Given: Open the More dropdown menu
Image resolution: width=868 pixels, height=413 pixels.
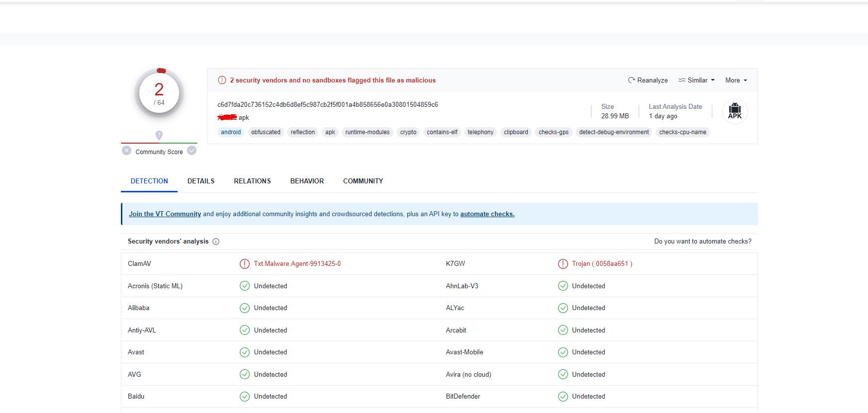Looking at the screenshot, I should click(x=736, y=80).
